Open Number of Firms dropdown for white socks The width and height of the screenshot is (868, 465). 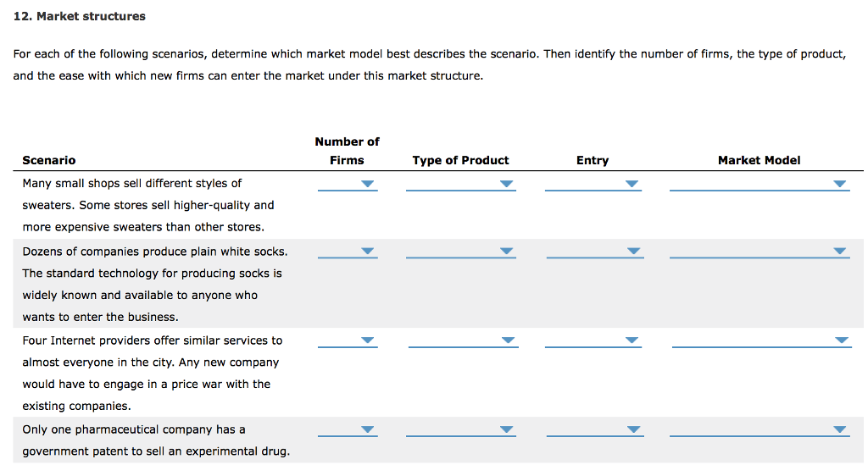348,252
